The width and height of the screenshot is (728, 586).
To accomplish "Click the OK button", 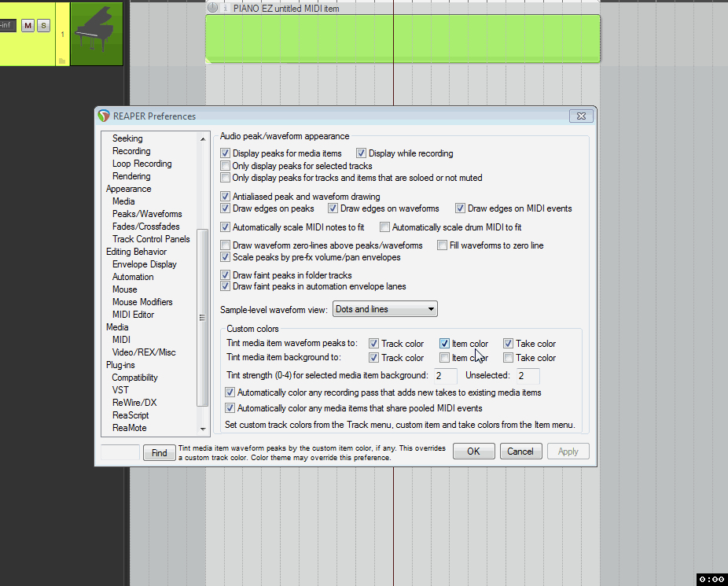I will (x=473, y=451).
